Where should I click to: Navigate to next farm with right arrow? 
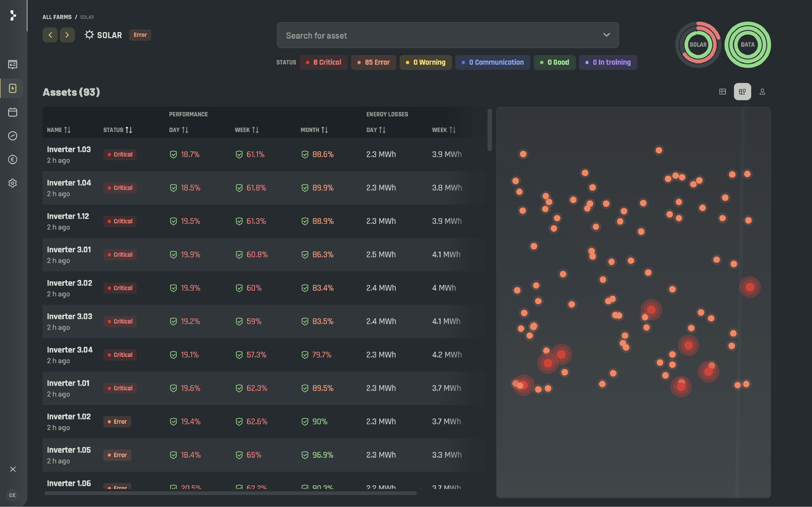tap(67, 35)
